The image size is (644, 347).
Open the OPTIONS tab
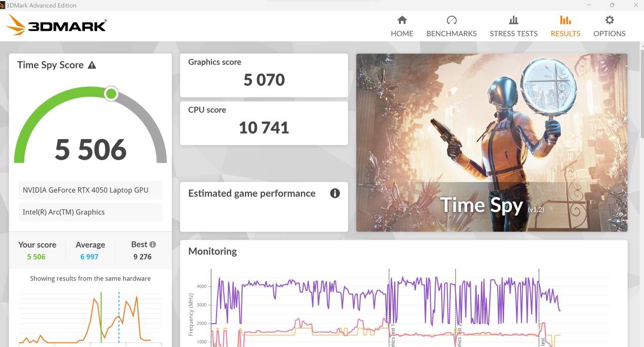point(609,26)
